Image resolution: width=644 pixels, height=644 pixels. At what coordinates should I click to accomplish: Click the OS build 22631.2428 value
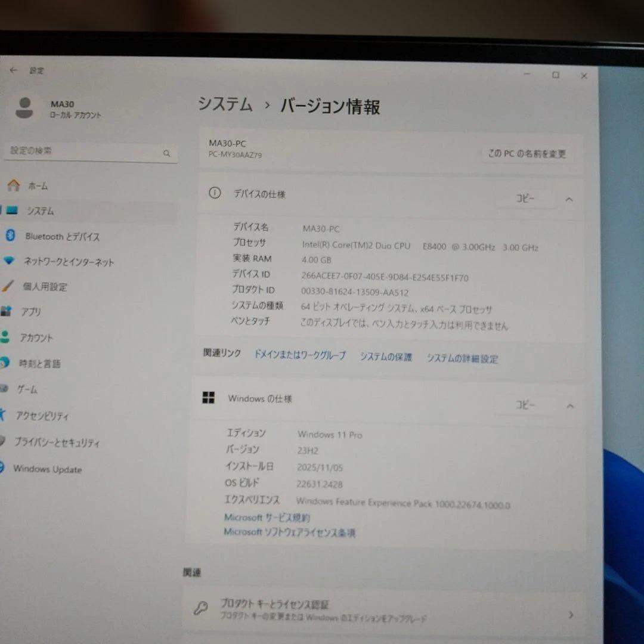tap(320, 484)
